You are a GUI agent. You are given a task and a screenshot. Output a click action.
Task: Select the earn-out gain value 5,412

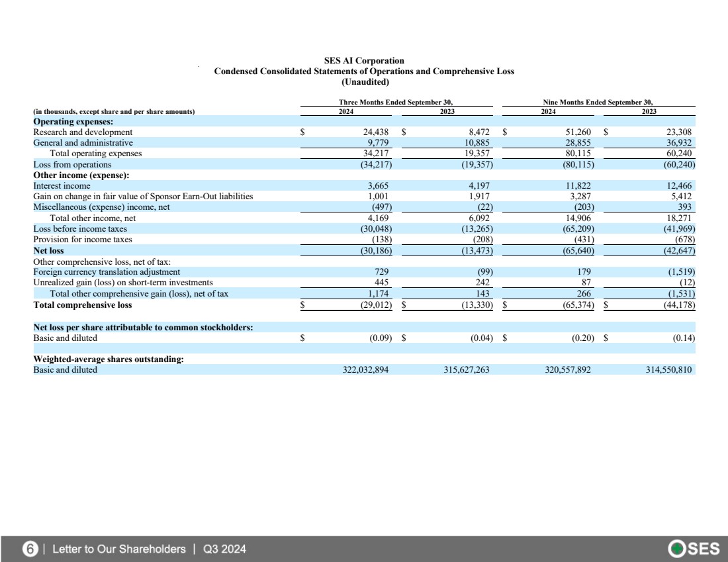pyautogui.click(x=681, y=196)
